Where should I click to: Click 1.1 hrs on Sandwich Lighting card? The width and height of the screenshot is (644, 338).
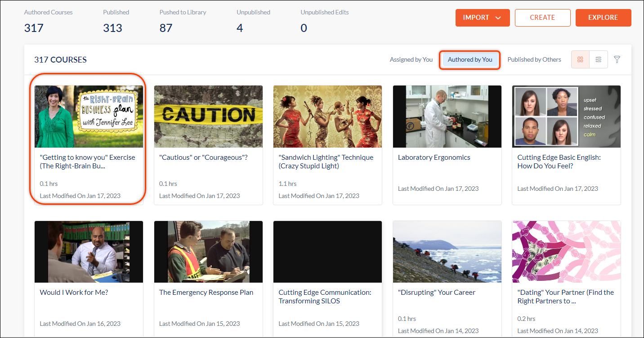pos(287,184)
